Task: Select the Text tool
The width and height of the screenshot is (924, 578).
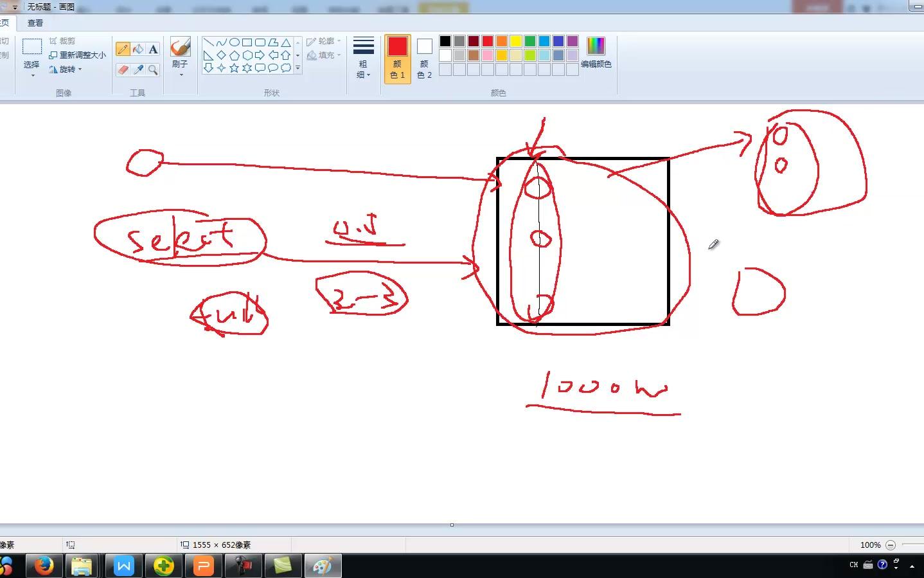Action: pos(153,50)
